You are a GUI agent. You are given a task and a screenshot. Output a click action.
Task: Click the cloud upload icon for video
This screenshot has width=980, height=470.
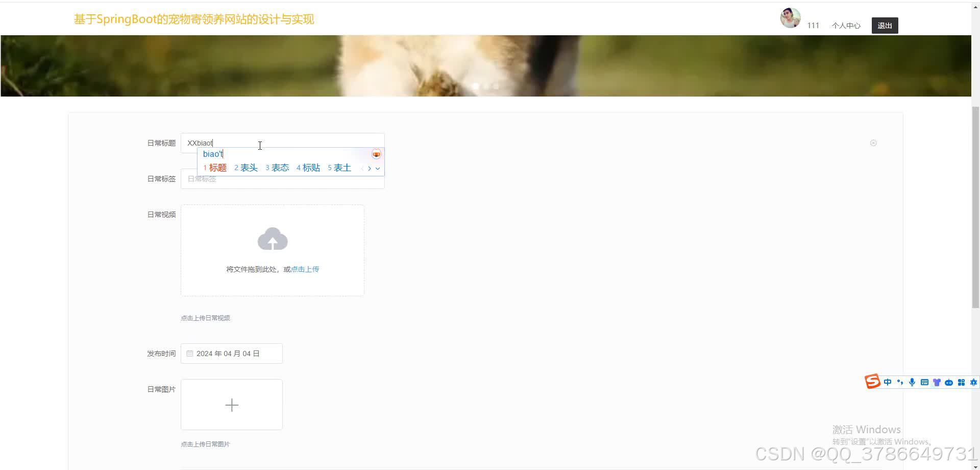(273, 239)
